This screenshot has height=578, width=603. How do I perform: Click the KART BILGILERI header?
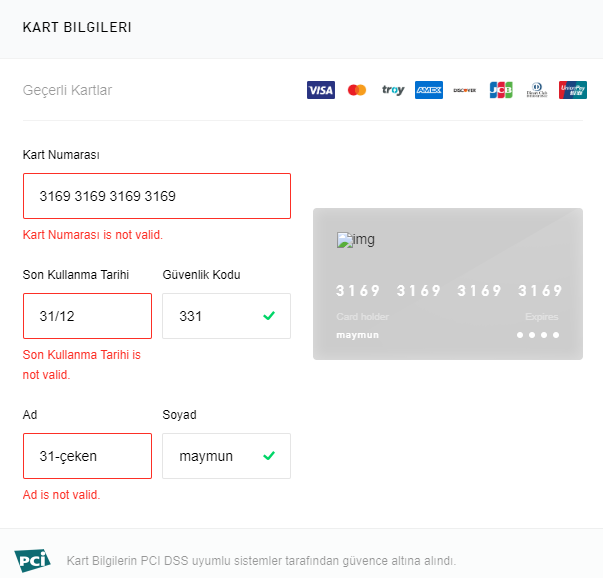77,27
